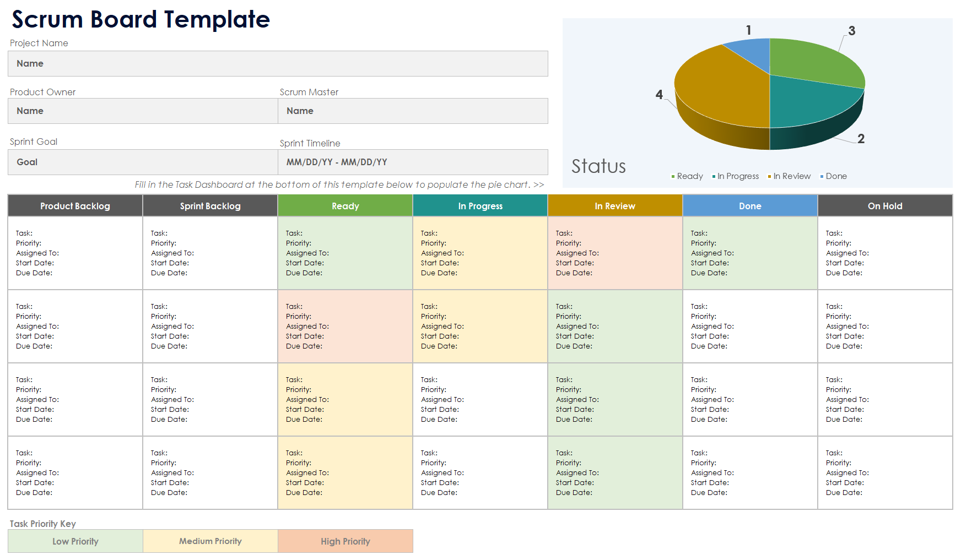Select the In Review column header
Screen dimensions: 961x560
[x=615, y=206]
